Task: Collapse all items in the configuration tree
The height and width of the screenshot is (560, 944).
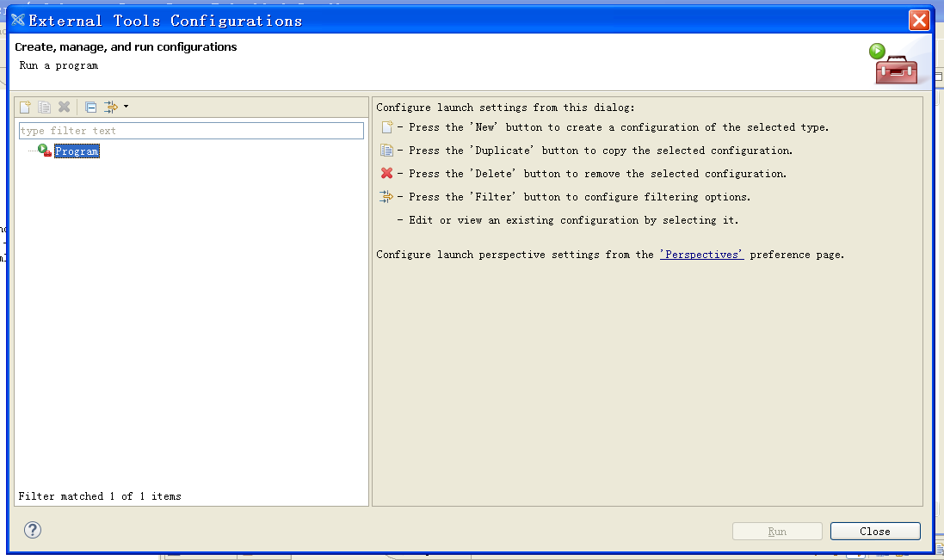Action: [89, 107]
